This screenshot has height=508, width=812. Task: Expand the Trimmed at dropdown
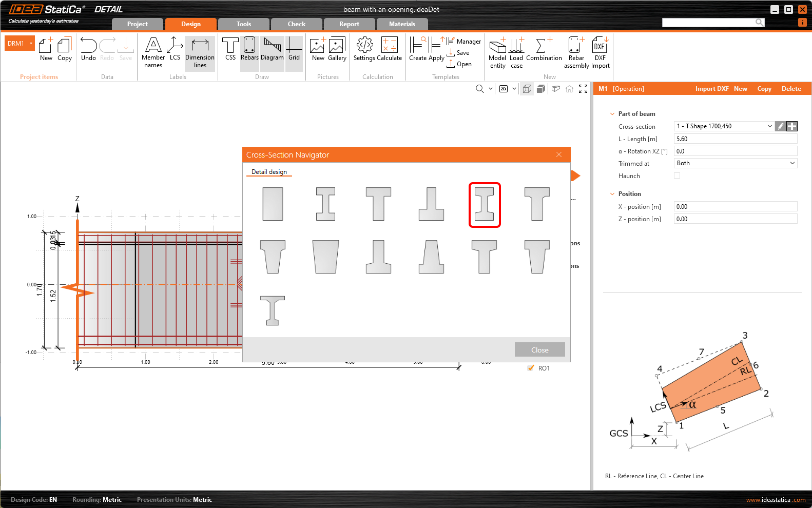(792, 163)
